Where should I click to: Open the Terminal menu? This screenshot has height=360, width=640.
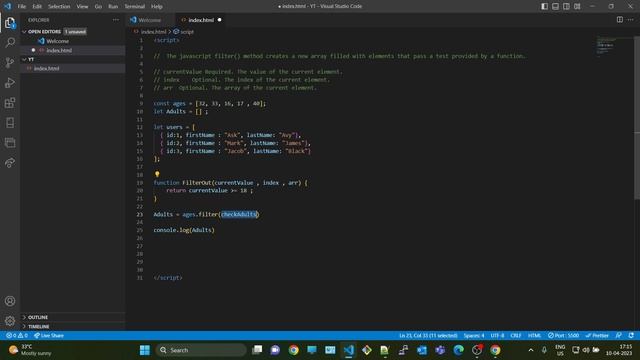[135, 7]
